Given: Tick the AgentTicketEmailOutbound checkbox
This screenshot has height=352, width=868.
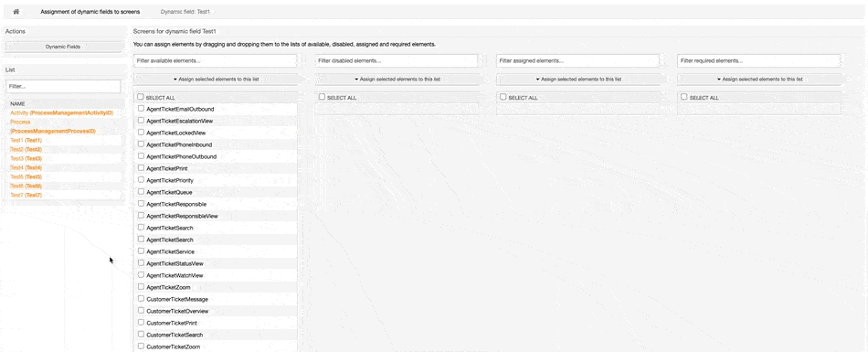Looking at the screenshot, I should [141, 109].
